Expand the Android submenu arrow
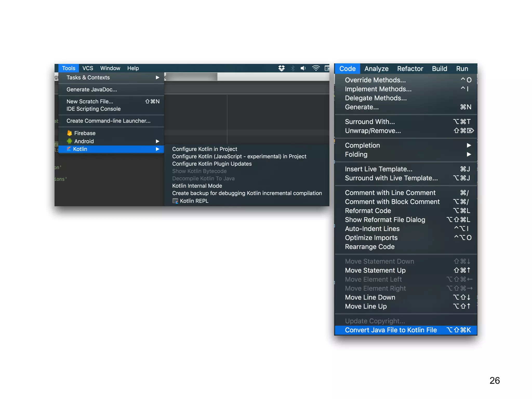The height and width of the screenshot is (399, 532). click(157, 141)
